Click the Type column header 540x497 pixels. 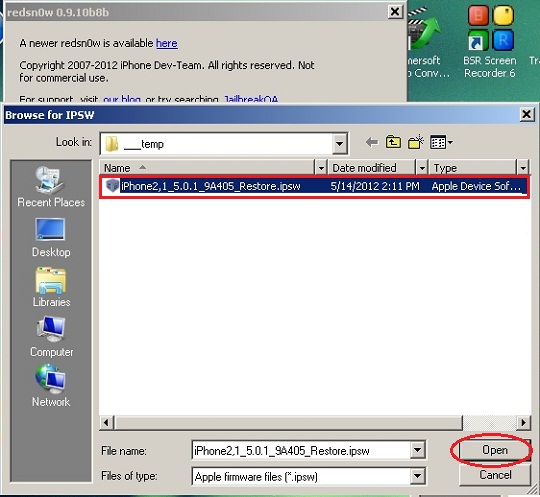pyautogui.click(x=472, y=168)
